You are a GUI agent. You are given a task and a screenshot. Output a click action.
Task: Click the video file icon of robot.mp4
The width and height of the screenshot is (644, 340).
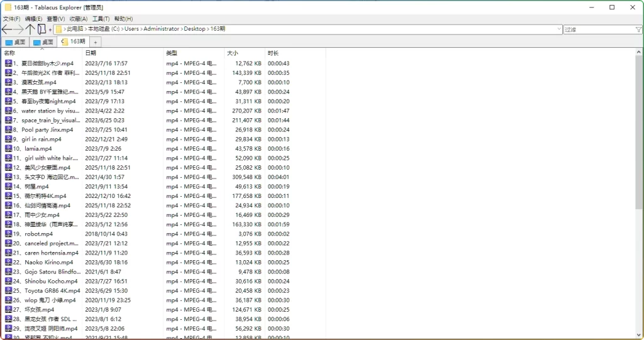click(x=9, y=234)
